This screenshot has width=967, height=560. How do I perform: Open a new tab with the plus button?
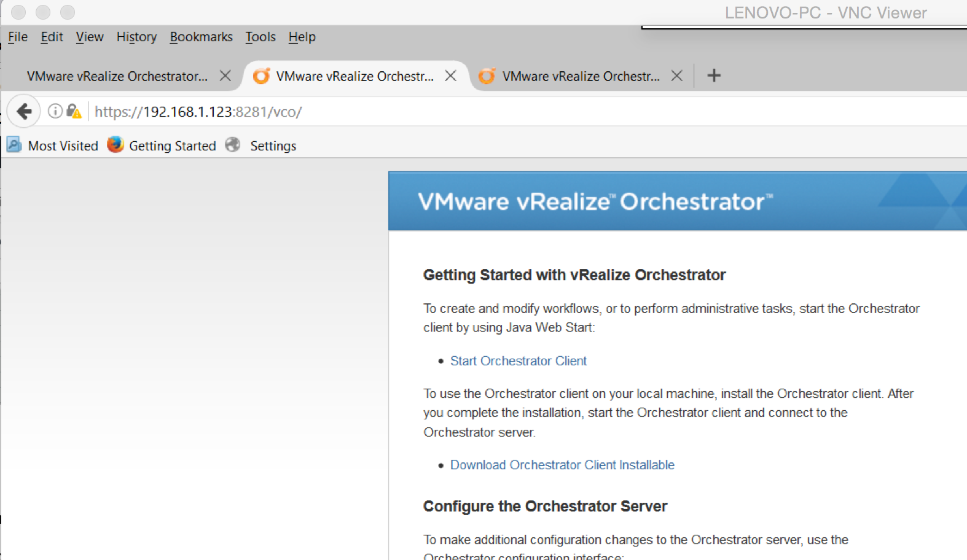coord(714,76)
